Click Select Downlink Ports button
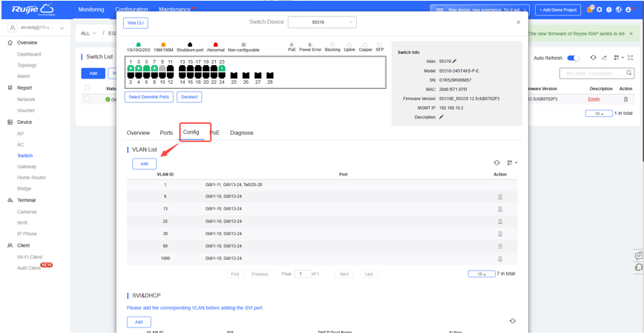 [x=148, y=97]
